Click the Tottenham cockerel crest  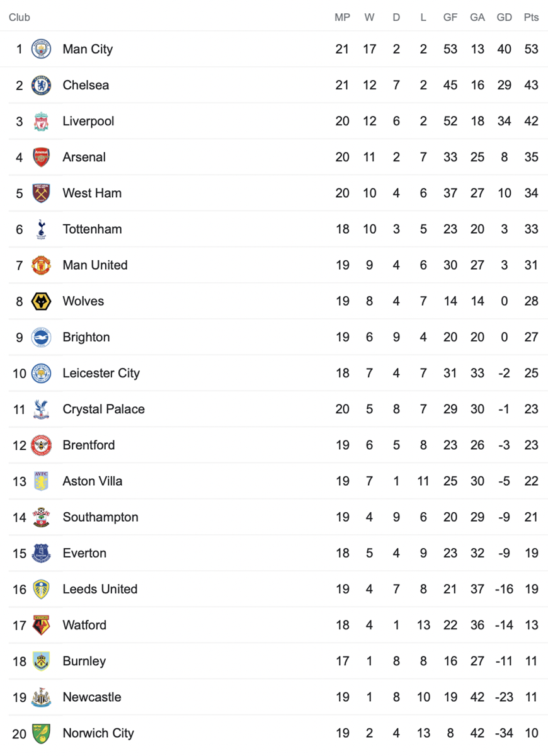tap(41, 229)
